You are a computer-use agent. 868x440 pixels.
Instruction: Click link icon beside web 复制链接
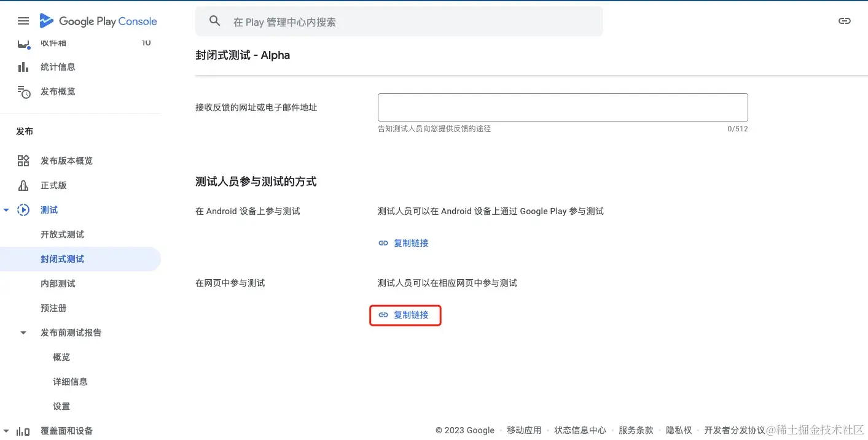[x=383, y=315]
